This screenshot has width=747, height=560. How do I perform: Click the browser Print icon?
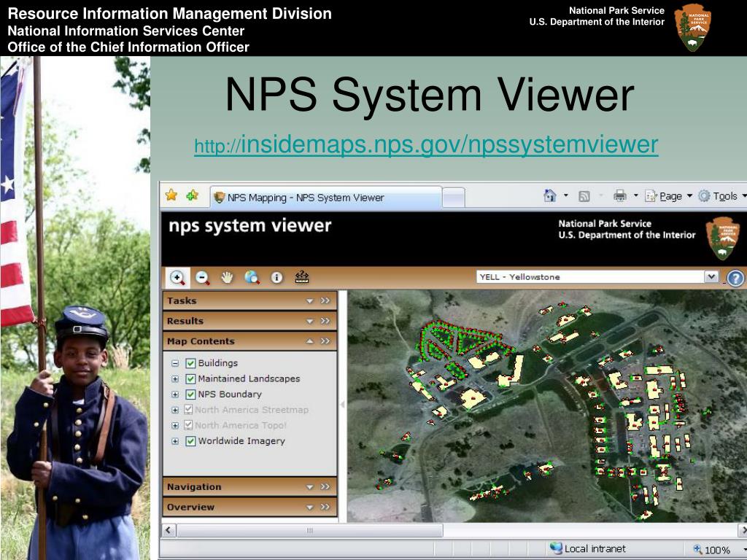click(620, 195)
